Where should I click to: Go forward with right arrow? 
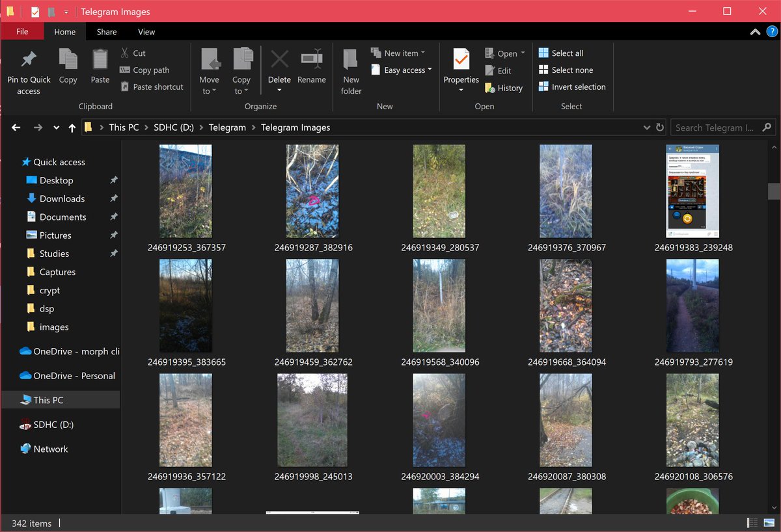(x=38, y=127)
